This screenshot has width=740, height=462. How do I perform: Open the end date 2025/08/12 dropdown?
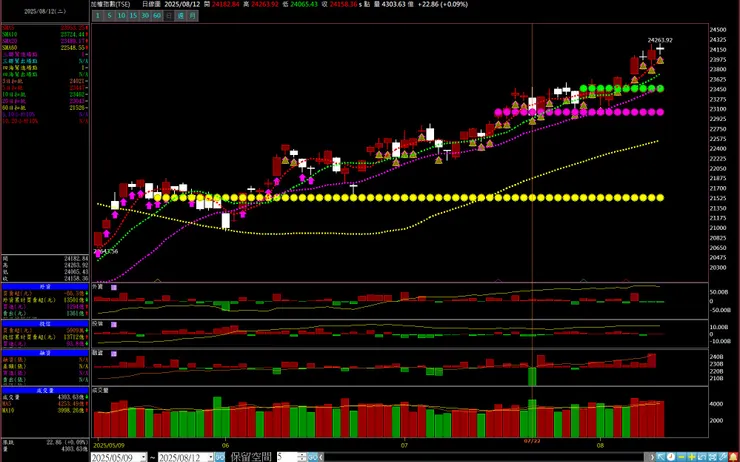210,457
